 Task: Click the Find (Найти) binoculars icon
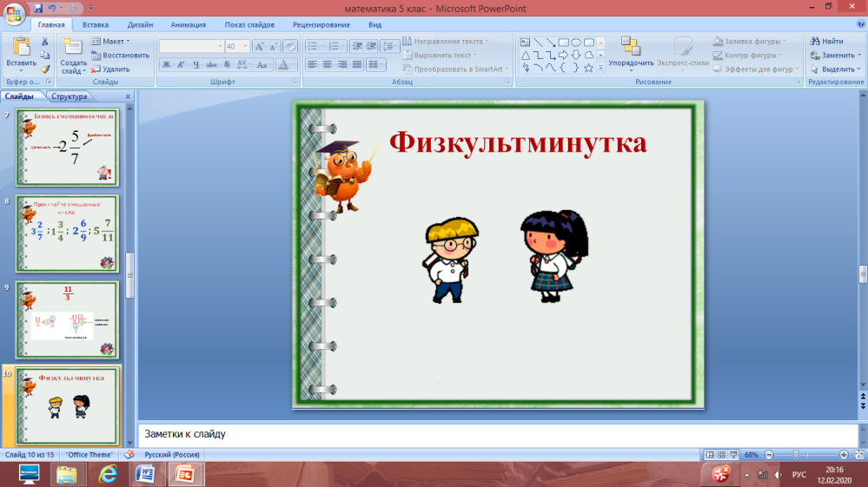point(815,42)
